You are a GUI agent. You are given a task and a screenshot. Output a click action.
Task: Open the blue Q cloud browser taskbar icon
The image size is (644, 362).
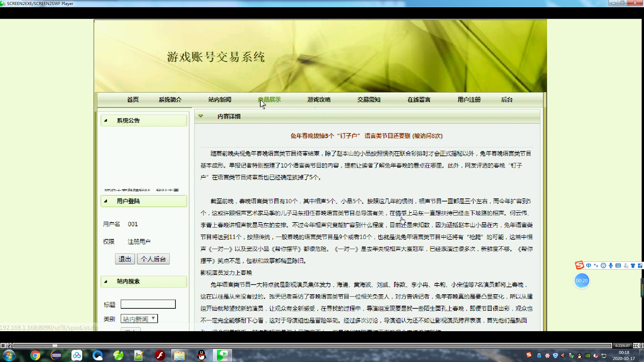pyautogui.click(x=98, y=355)
